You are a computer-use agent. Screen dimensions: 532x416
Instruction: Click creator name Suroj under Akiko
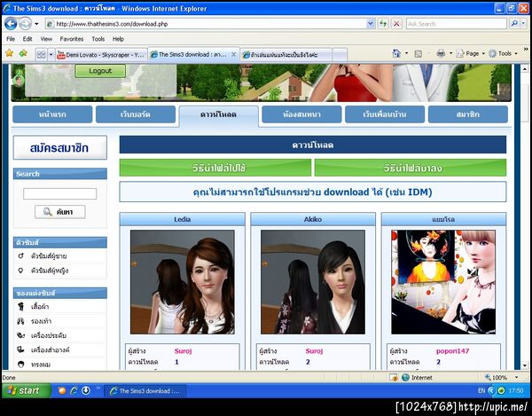(x=314, y=351)
